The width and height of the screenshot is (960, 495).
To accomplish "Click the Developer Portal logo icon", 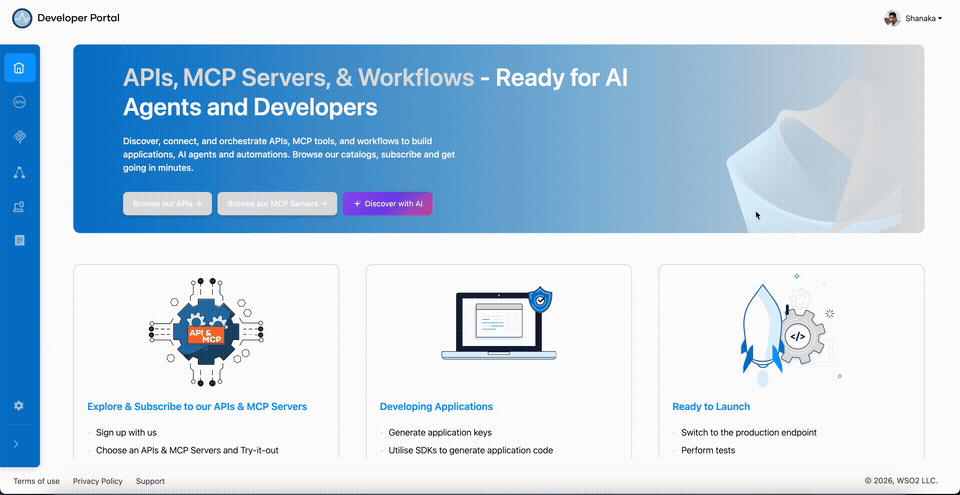I will coord(22,18).
